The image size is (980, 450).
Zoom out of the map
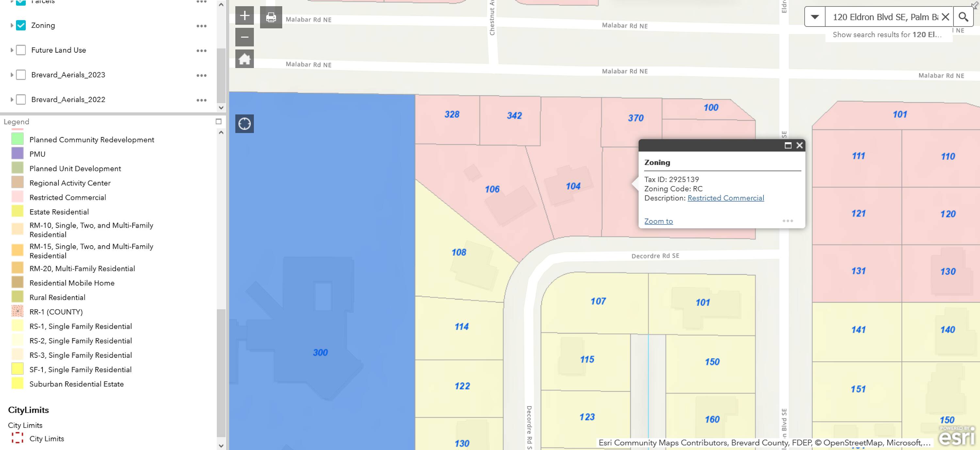(244, 37)
